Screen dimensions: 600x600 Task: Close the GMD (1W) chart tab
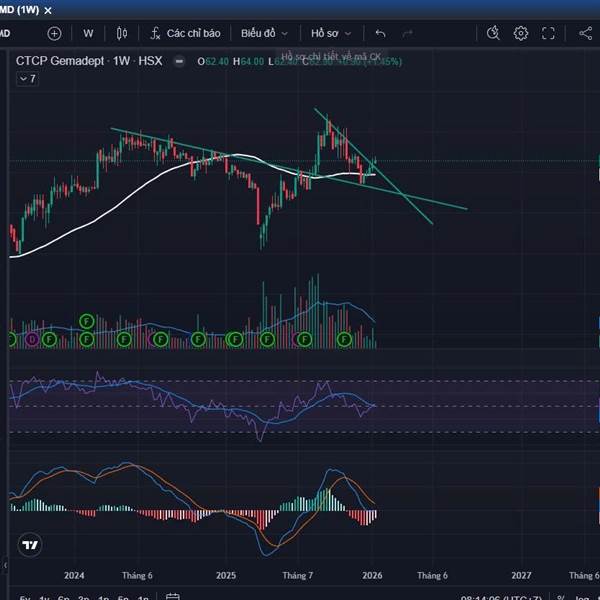pyautogui.click(x=48, y=11)
